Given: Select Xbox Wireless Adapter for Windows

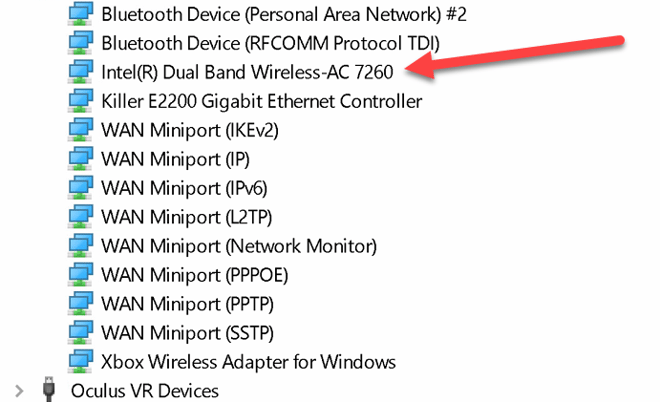Looking at the screenshot, I should [248, 362].
